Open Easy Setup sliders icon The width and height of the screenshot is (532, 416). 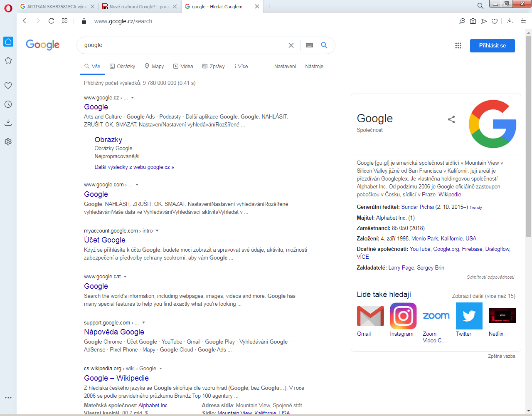click(x=523, y=21)
